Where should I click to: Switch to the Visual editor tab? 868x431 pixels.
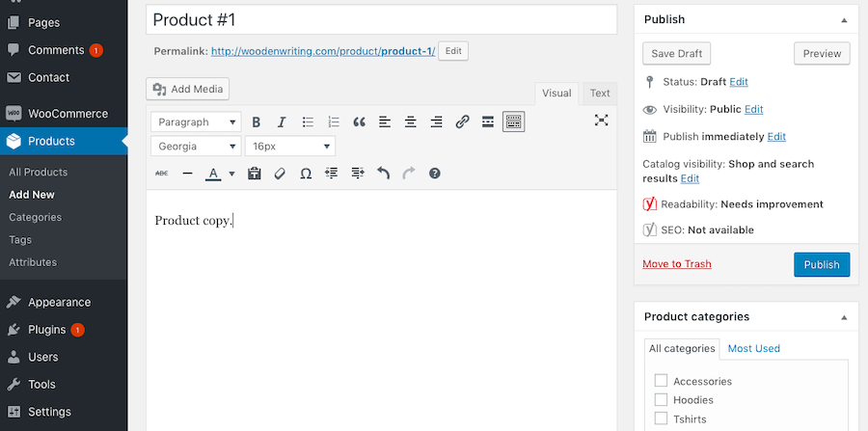click(x=556, y=93)
